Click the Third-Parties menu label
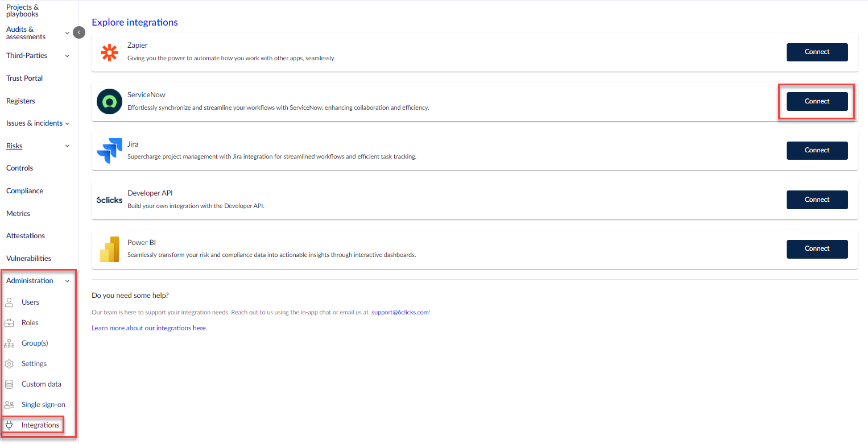This screenshot has width=868, height=444. 27,56
